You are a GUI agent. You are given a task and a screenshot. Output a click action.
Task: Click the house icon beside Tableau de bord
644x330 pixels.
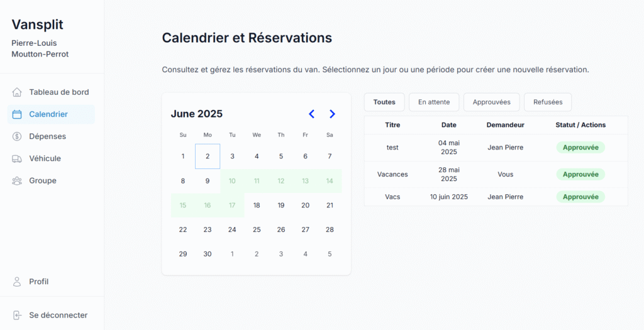pyautogui.click(x=17, y=92)
